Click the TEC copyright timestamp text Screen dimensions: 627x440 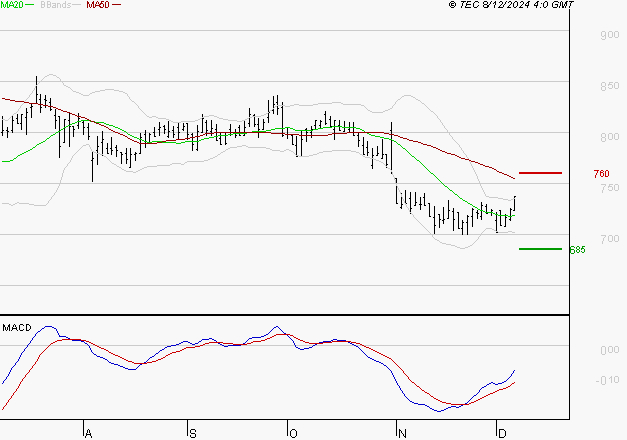click(511, 6)
